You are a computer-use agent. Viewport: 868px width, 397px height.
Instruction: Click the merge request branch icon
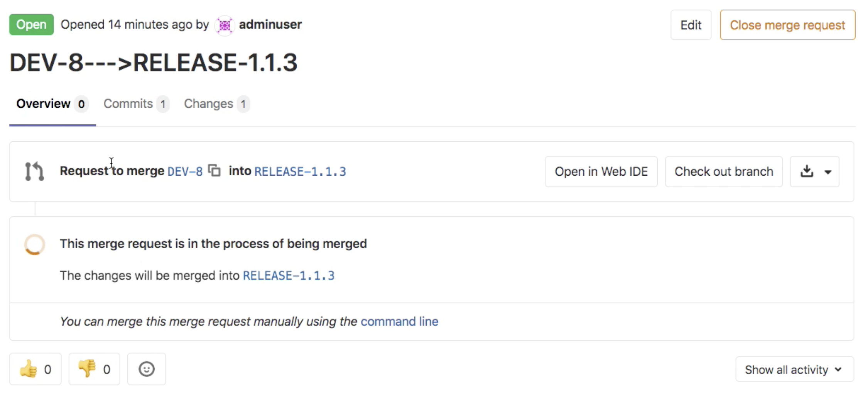(x=34, y=171)
